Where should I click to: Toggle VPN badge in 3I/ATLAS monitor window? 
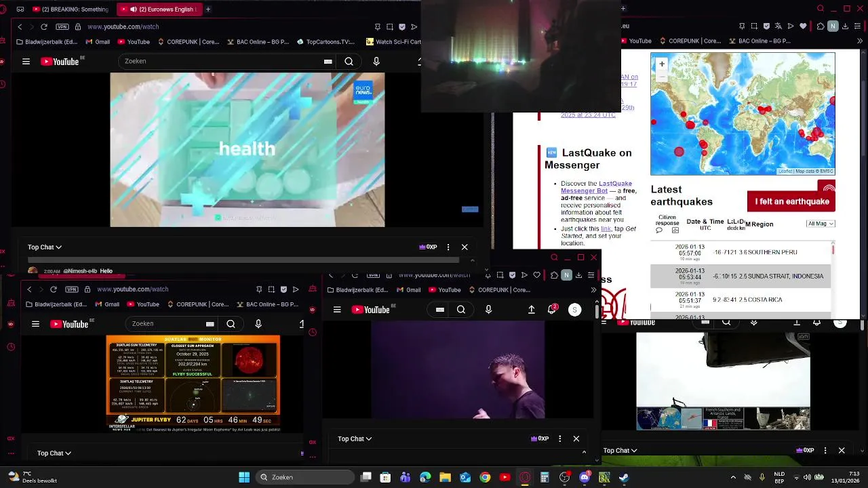coord(72,289)
